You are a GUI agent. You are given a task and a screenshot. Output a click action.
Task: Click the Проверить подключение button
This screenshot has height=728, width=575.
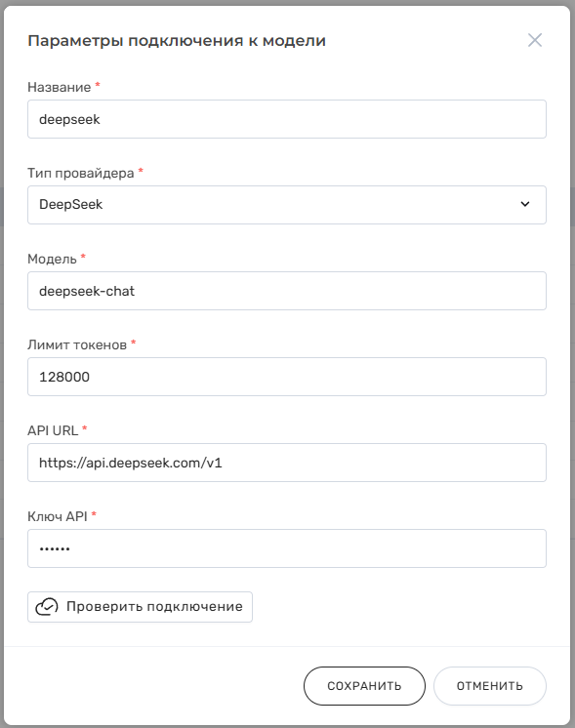pyautogui.click(x=140, y=607)
